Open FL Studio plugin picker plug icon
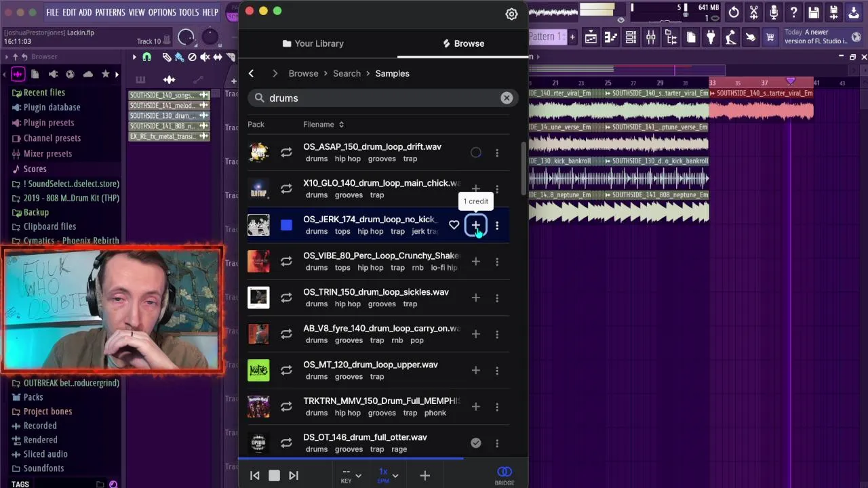Viewport: 868px width, 488px height. coord(711,38)
